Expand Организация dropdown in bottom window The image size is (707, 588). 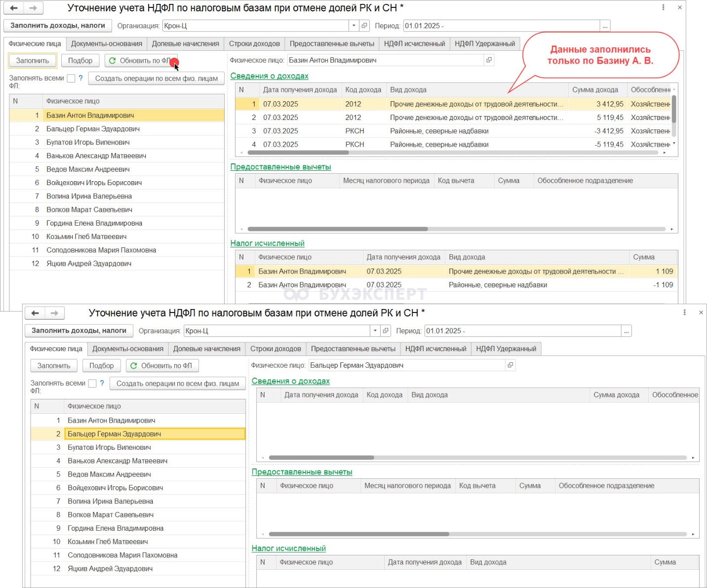[x=375, y=331]
